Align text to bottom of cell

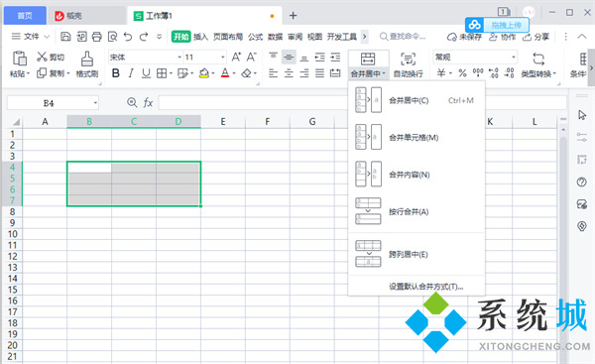[304, 58]
